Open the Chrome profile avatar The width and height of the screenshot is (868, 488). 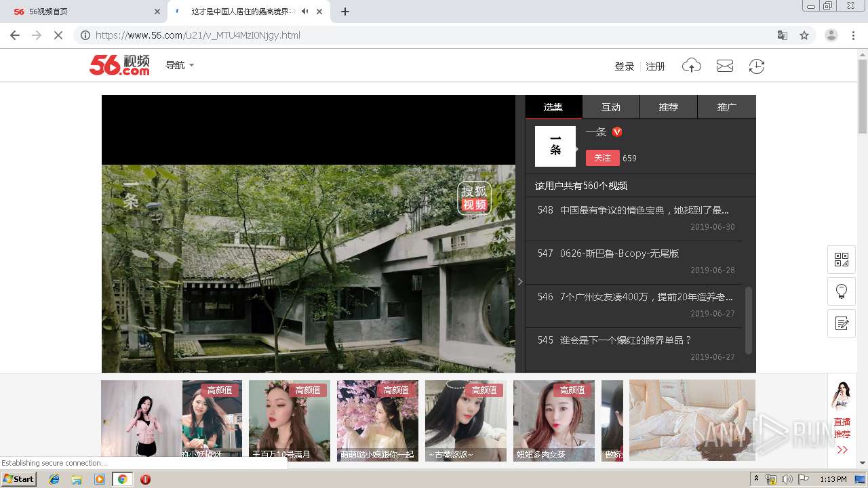point(831,35)
